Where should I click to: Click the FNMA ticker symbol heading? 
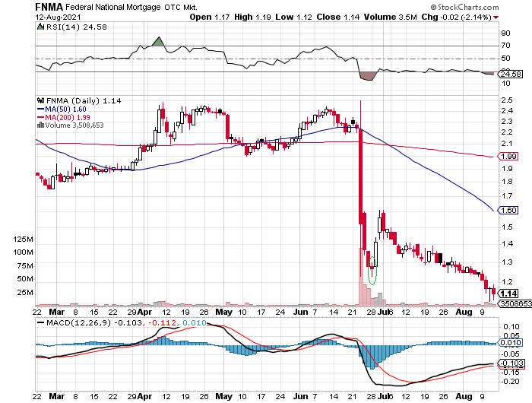click(x=49, y=7)
